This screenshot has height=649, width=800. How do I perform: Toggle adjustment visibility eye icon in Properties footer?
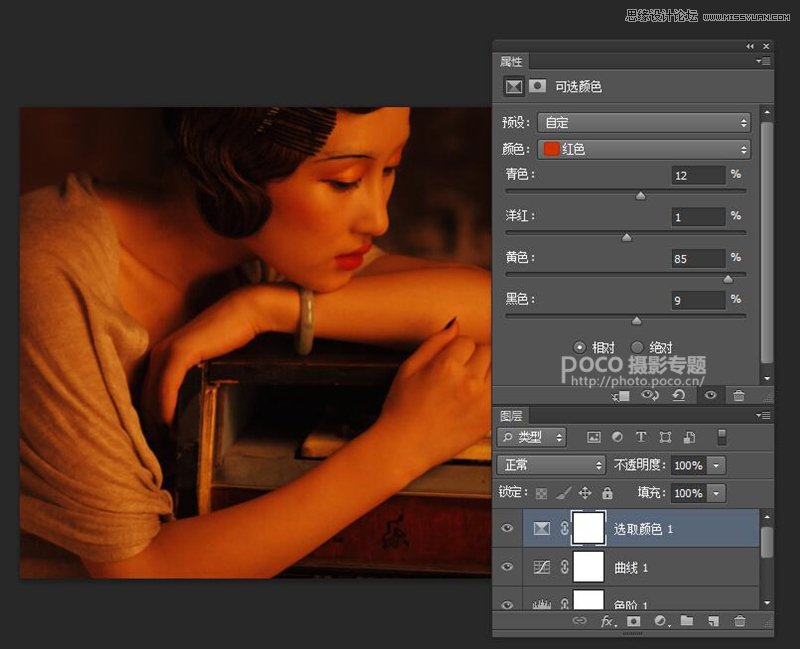[710, 395]
